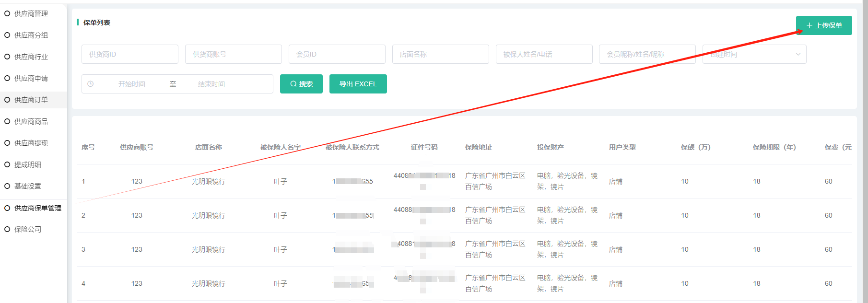Select the 店面名称 input field
Screen dimensions: 868x303
pos(441,54)
